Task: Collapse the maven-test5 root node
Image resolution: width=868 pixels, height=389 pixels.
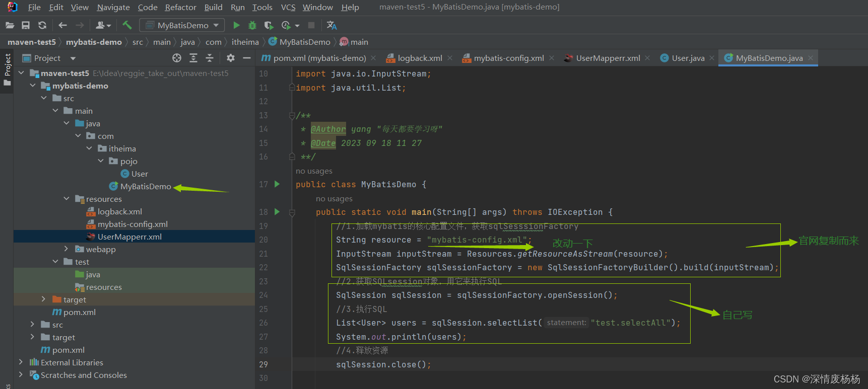Action: (x=21, y=73)
